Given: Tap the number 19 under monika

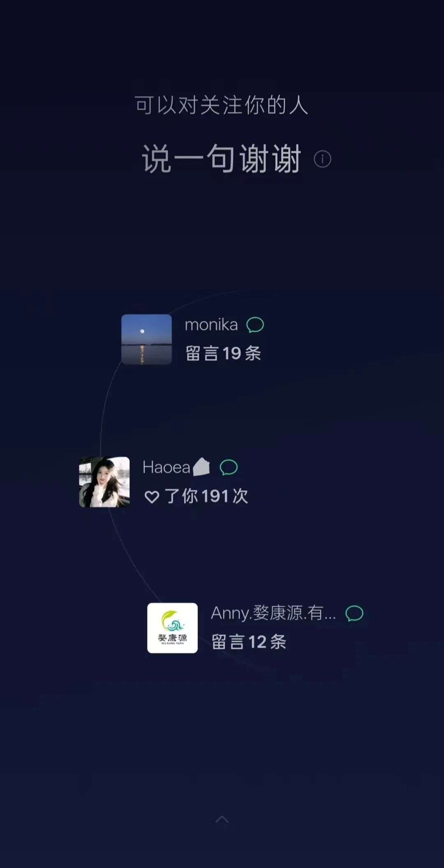Looking at the screenshot, I should 231,353.
